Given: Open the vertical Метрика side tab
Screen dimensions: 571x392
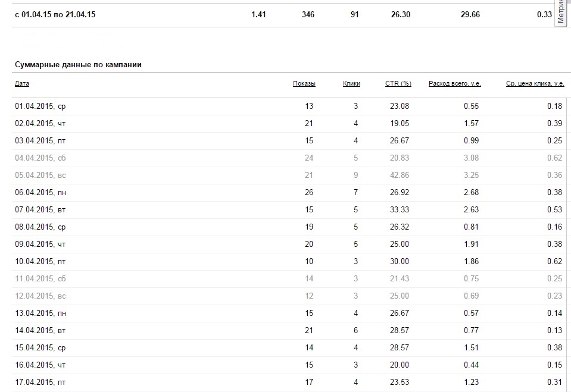Looking at the screenshot, I should click(x=561, y=12).
